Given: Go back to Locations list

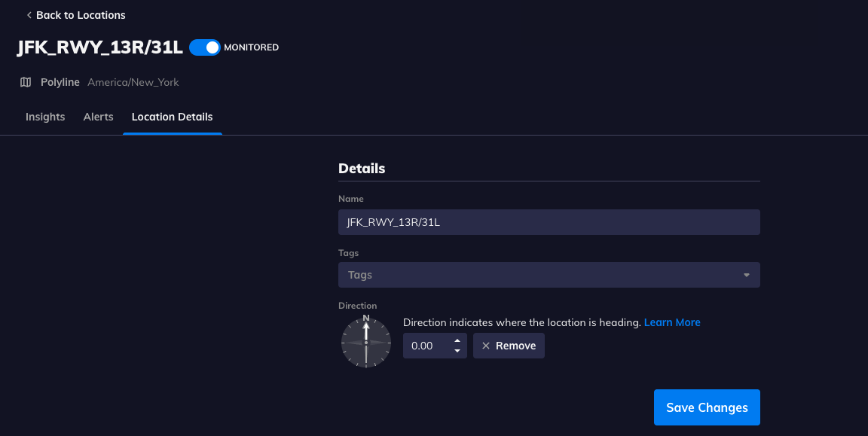Looking at the screenshot, I should 76,15.
